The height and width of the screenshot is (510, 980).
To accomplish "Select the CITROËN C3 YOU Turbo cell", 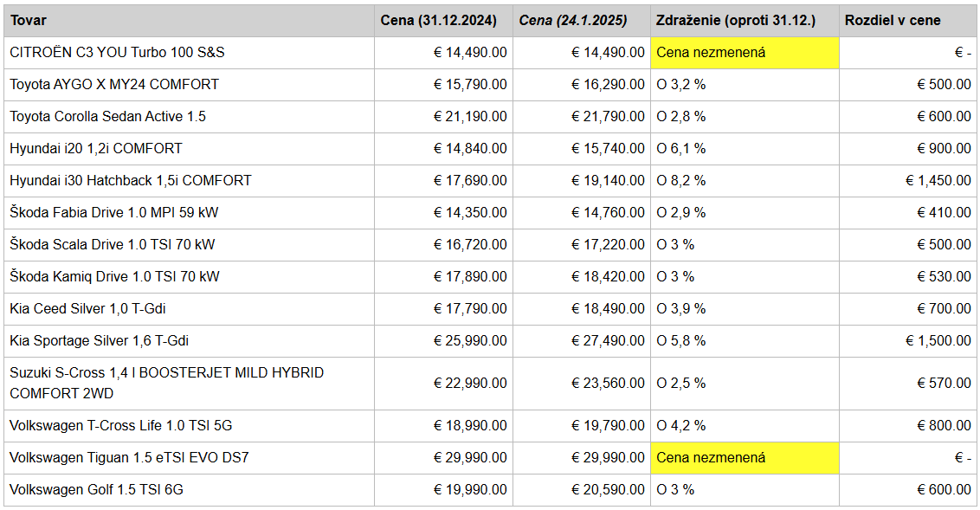I will pyautogui.click(x=117, y=52).
